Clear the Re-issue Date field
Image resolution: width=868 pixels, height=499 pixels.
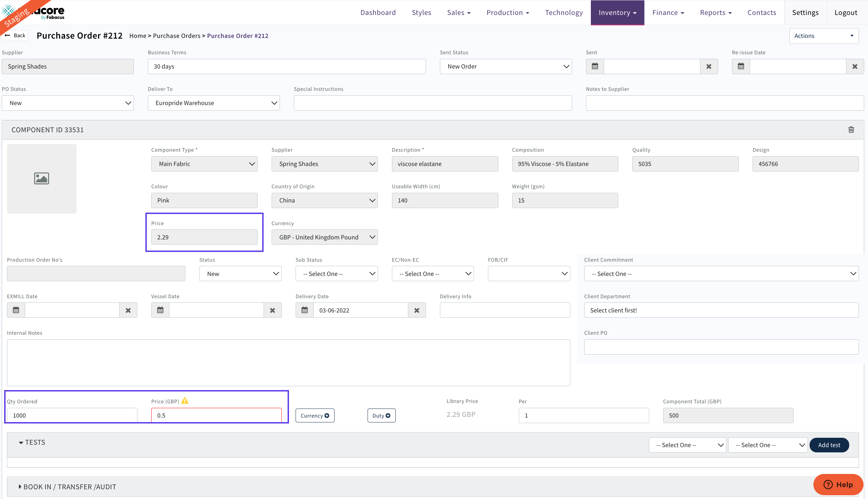[854, 66]
